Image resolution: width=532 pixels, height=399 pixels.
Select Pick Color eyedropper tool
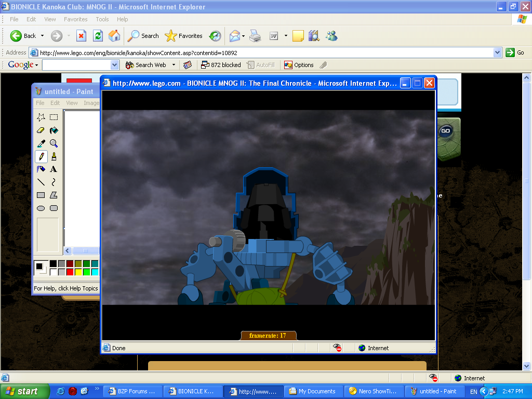click(x=41, y=143)
